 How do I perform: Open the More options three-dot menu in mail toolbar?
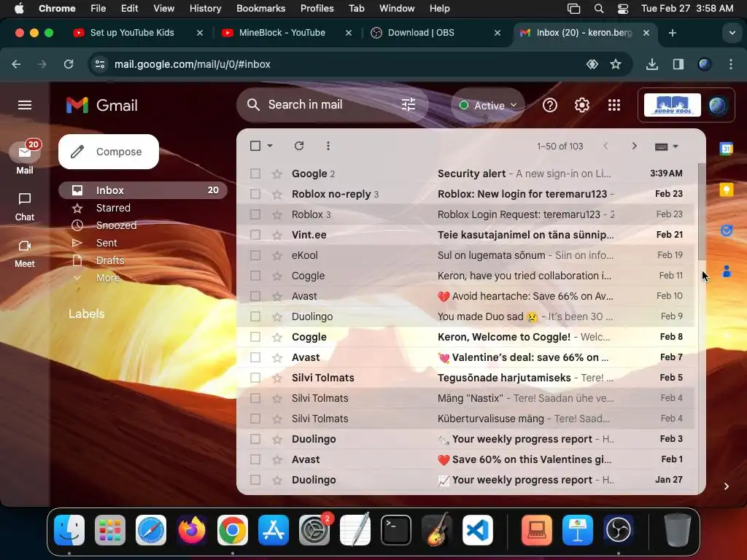tap(328, 146)
